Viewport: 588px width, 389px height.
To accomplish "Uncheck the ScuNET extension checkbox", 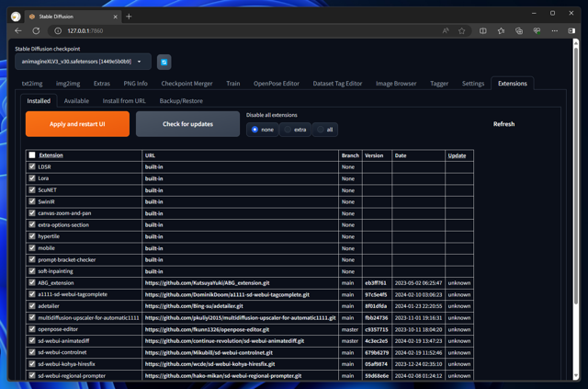I will (x=32, y=189).
